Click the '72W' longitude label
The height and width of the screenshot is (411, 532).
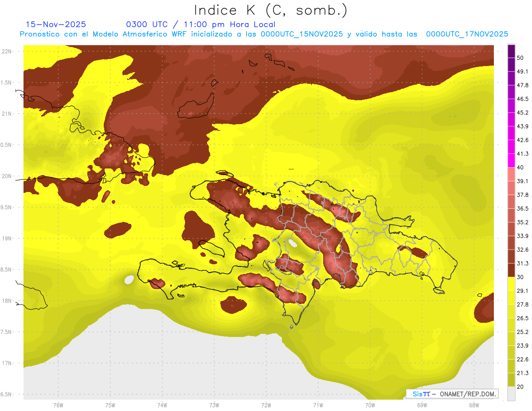(x=266, y=405)
